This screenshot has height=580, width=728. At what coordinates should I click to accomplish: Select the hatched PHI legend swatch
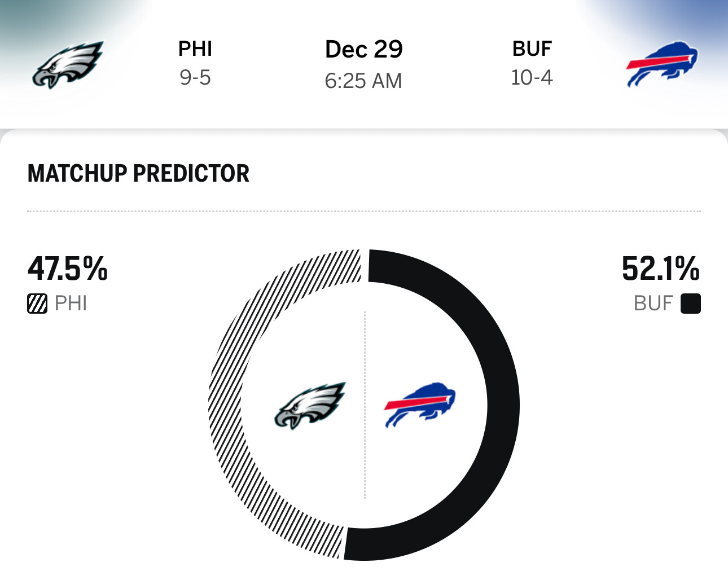pos(37,304)
